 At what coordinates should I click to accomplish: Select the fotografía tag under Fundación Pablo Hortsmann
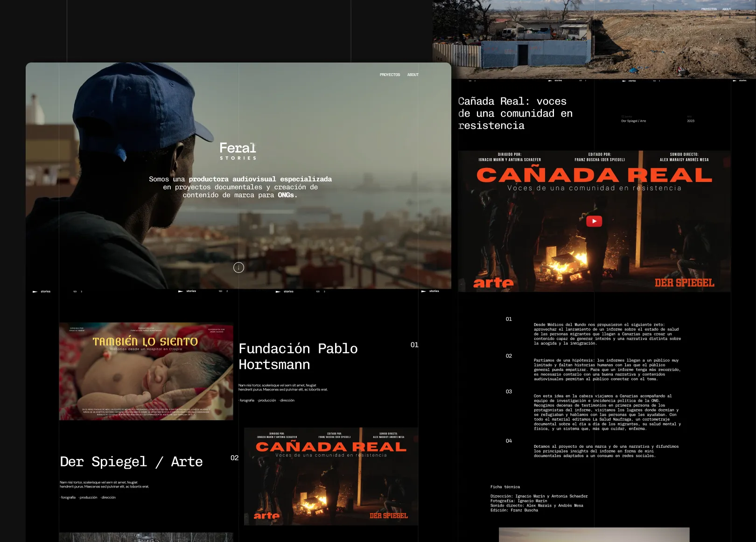pos(246,400)
